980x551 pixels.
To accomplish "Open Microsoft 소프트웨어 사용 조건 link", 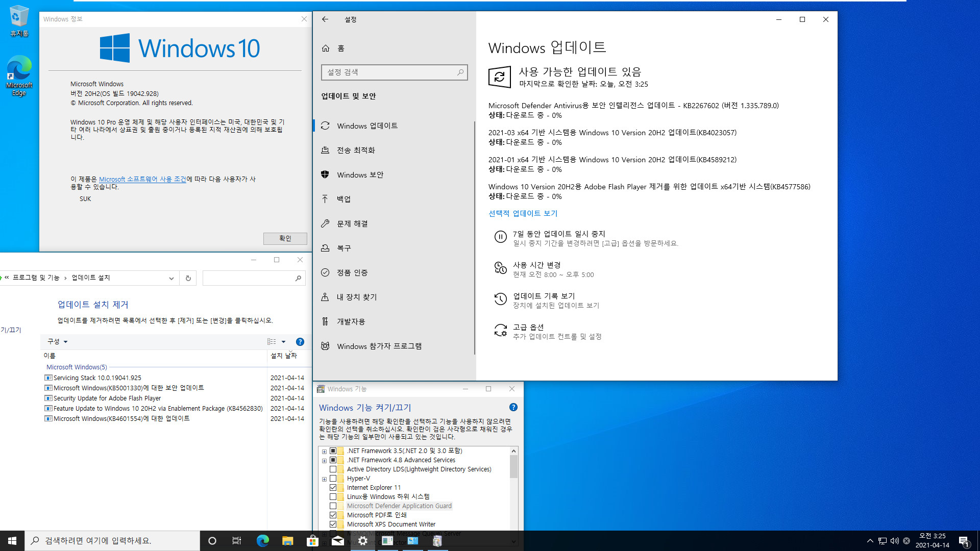I will coord(142,180).
